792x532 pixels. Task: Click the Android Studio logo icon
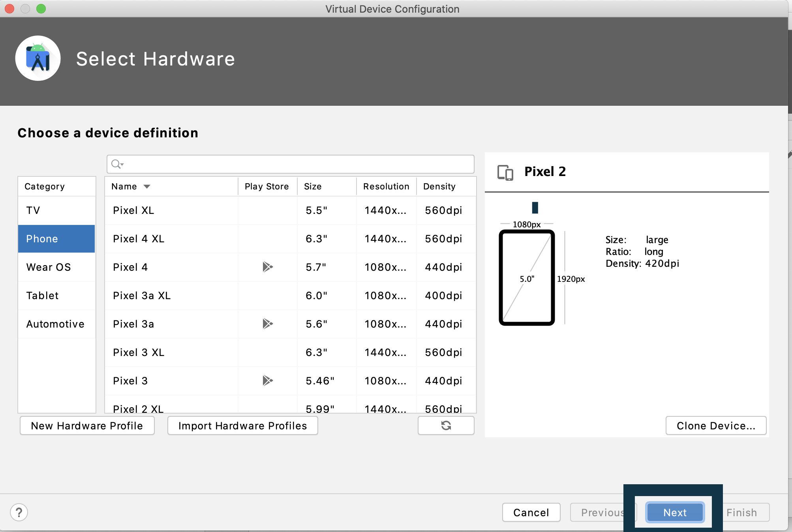[x=38, y=59]
